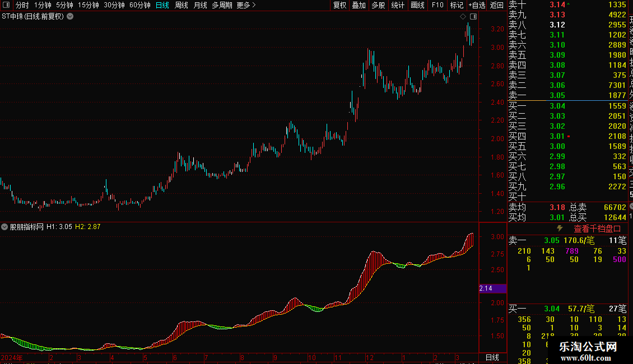Select the 15分钟 period tab

pyautogui.click(x=88, y=5)
